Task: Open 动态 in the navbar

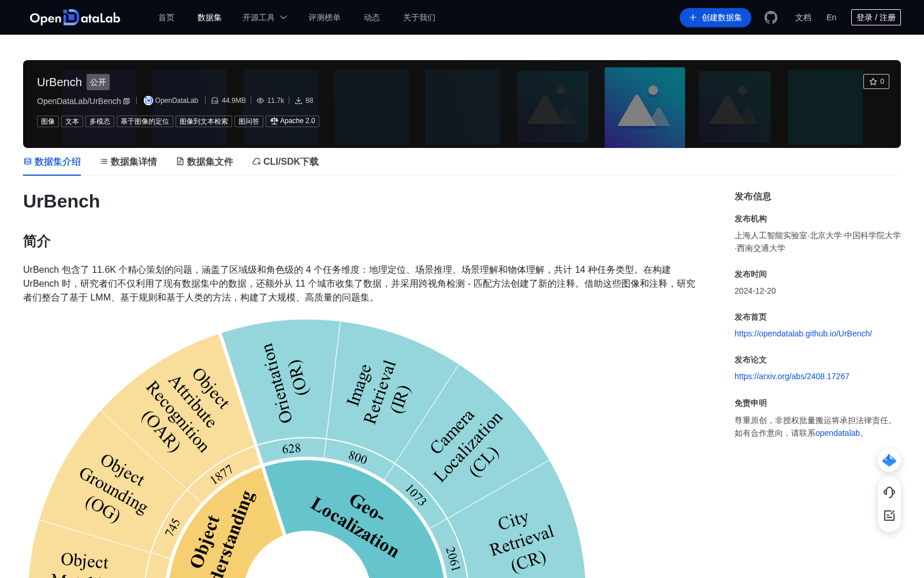Action: [372, 17]
